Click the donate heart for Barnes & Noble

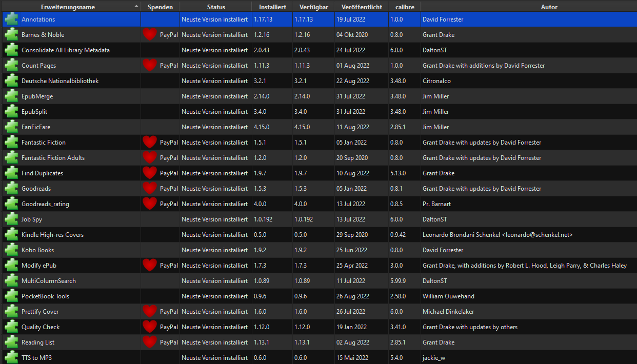tap(150, 35)
